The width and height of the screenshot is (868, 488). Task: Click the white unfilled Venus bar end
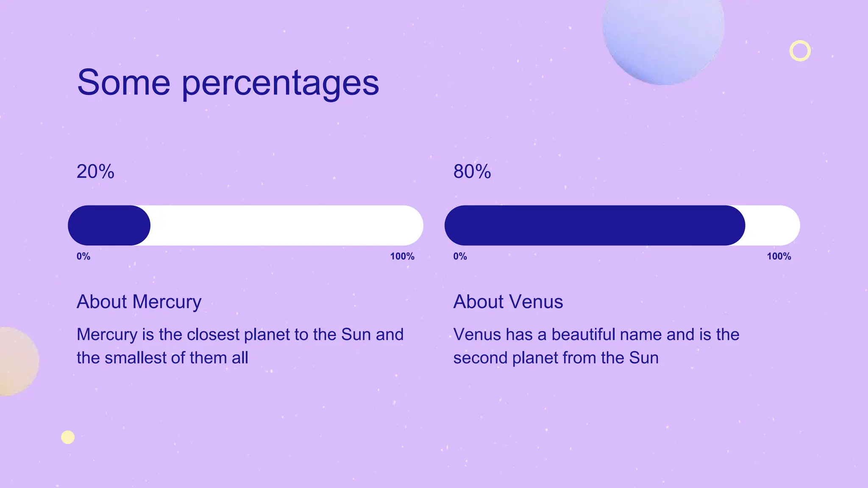click(773, 225)
